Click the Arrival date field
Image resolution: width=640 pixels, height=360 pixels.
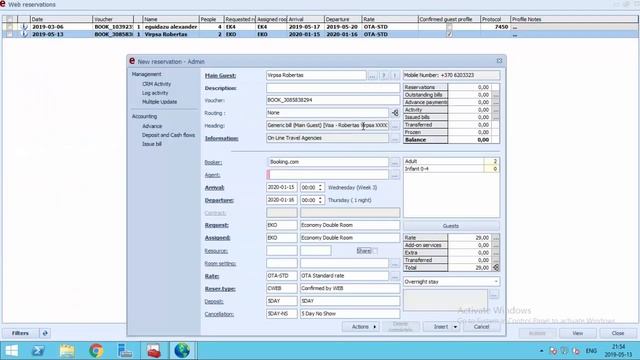tap(282, 188)
